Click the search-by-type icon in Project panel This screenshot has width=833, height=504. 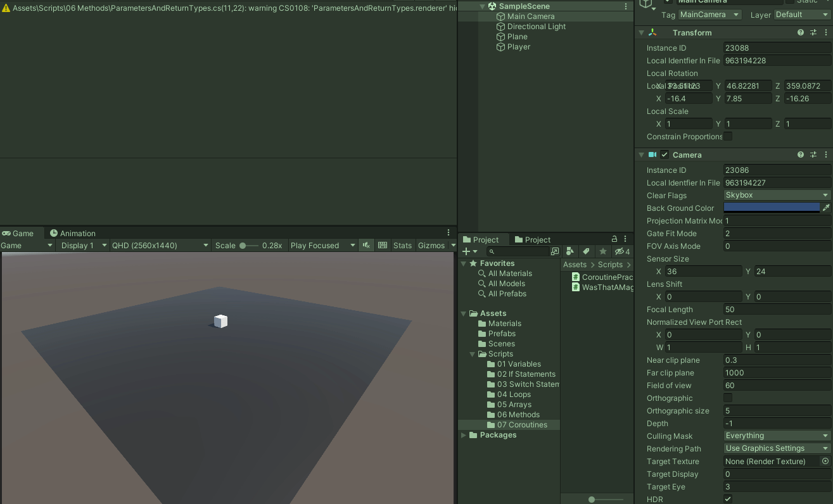tap(569, 251)
